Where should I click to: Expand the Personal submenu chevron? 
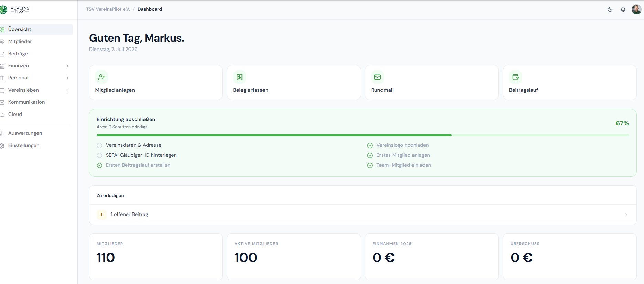coord(67,78)
